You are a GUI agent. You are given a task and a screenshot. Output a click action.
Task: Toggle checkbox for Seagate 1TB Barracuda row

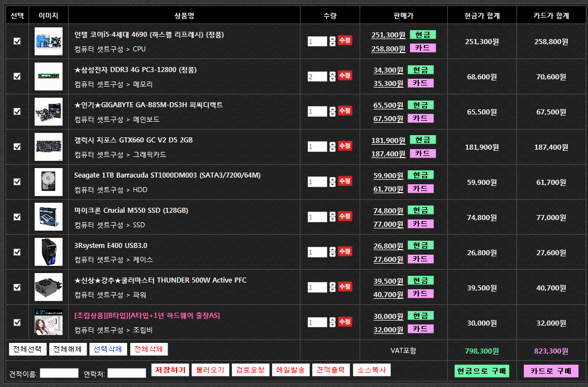[17, 182]
